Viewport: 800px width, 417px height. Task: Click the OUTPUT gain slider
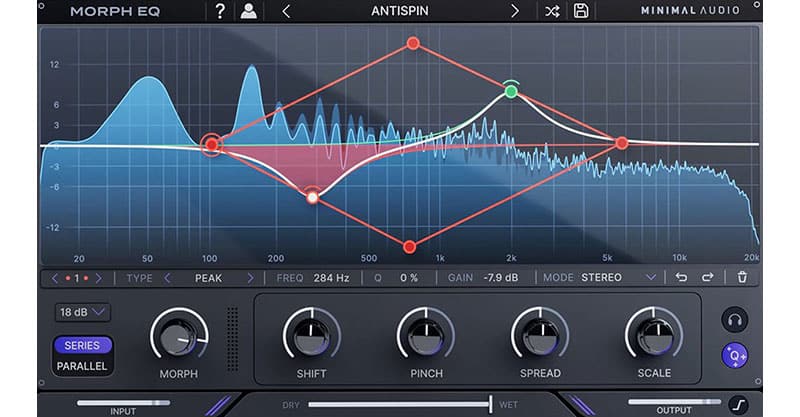click(674, 402)
